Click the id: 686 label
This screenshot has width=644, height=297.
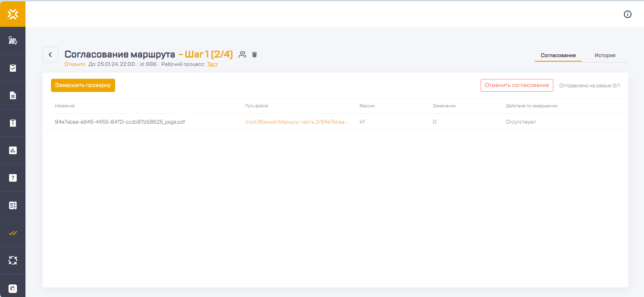(x=148, y=64)
